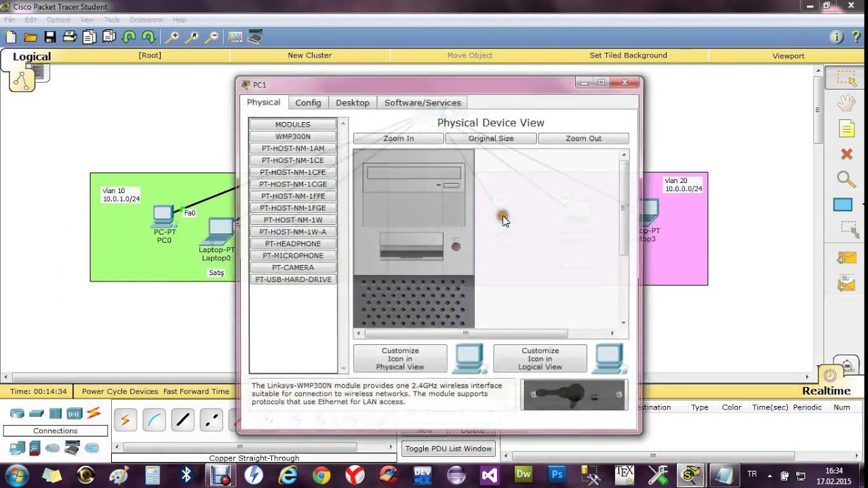Click Set Tiled Background
This screenshot has width=868, height=488.
628,56
